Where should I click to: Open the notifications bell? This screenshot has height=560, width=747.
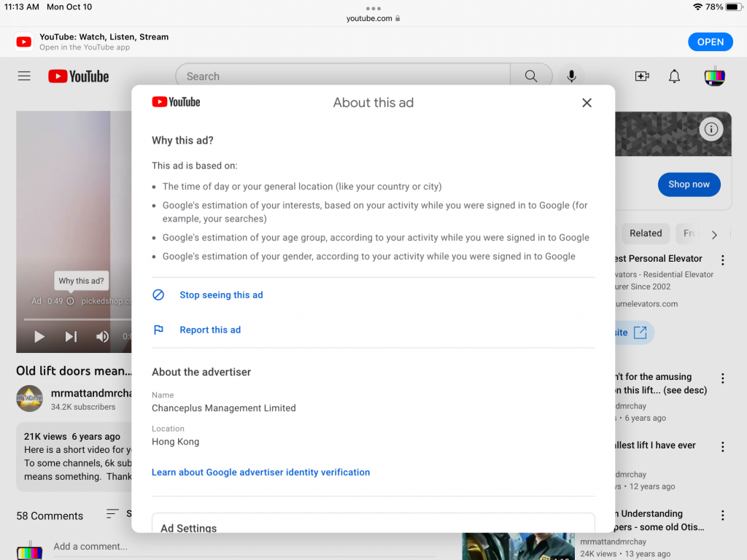(675, 76)
